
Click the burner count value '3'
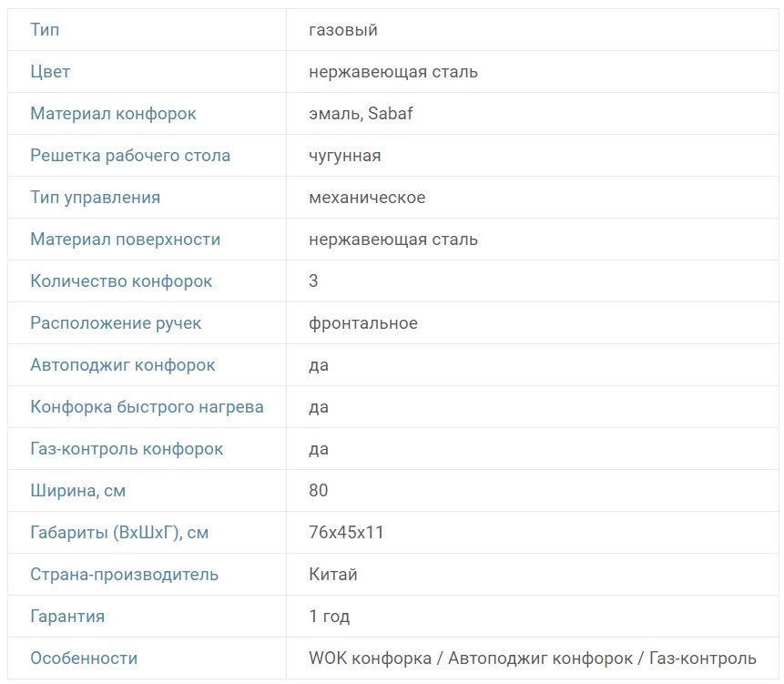coord(314,281)
